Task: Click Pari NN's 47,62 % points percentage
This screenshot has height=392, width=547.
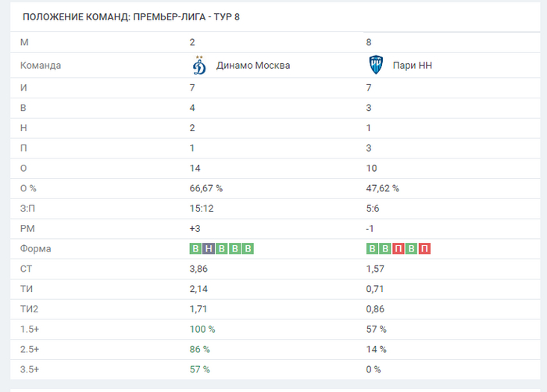Action: pos(382,188)
